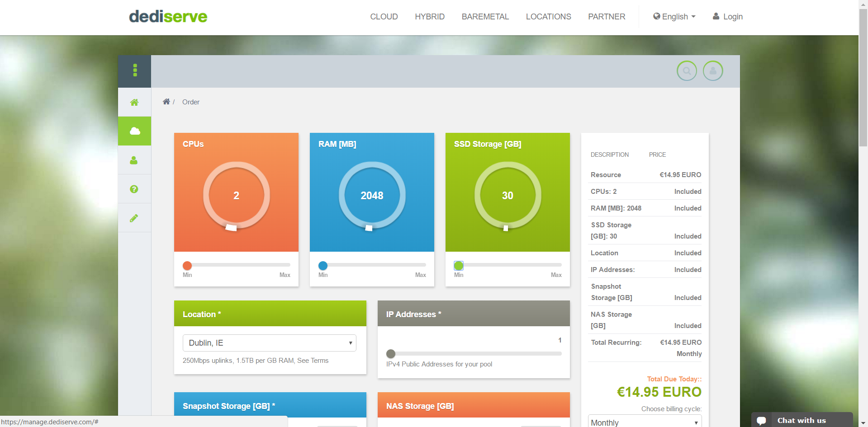Click the question mark help icon
868x427 pixels.
tap(134, 189)
